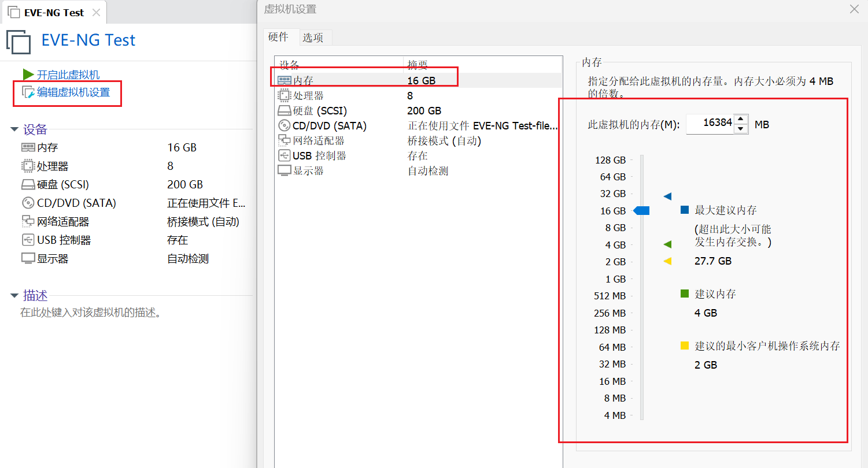Increase memory with spinner up arrow
Screen dimensions: 868x468
[x=741, y=120]
